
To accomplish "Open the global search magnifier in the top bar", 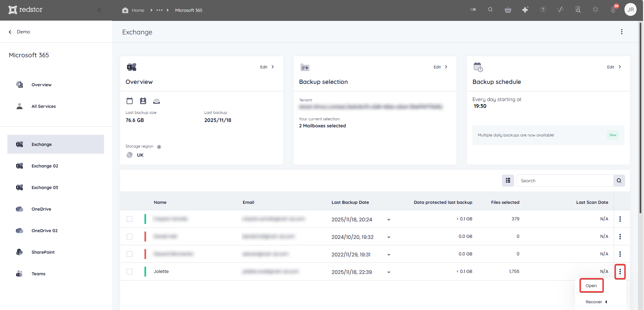I will (490, 10).
